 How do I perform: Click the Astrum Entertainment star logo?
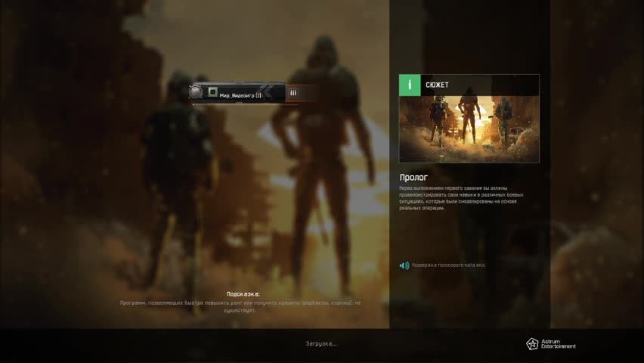point(532,343)
